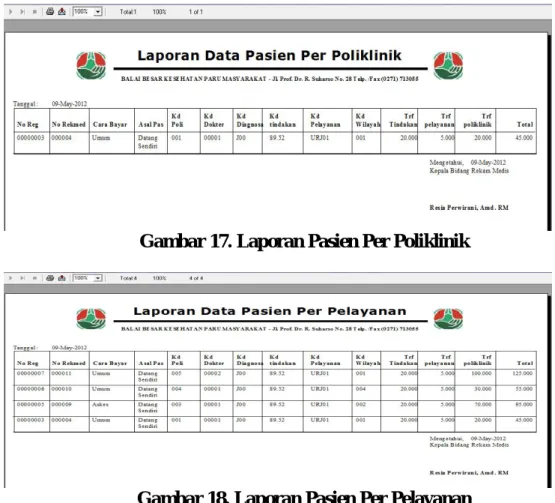Click the 'Total:1' status in the Poliklinik toolbar

[128, 12]
